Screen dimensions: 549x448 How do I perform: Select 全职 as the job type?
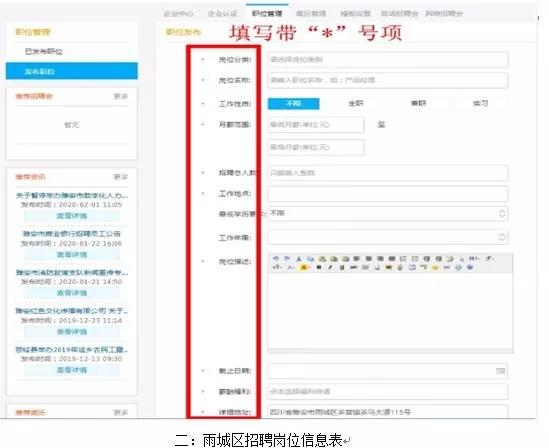[x=356, y=103]
